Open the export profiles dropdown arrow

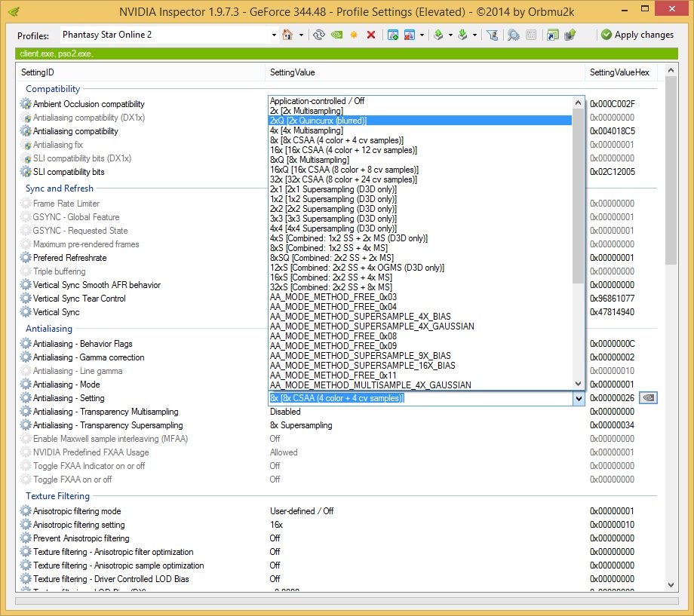click(x=450, y=35)
